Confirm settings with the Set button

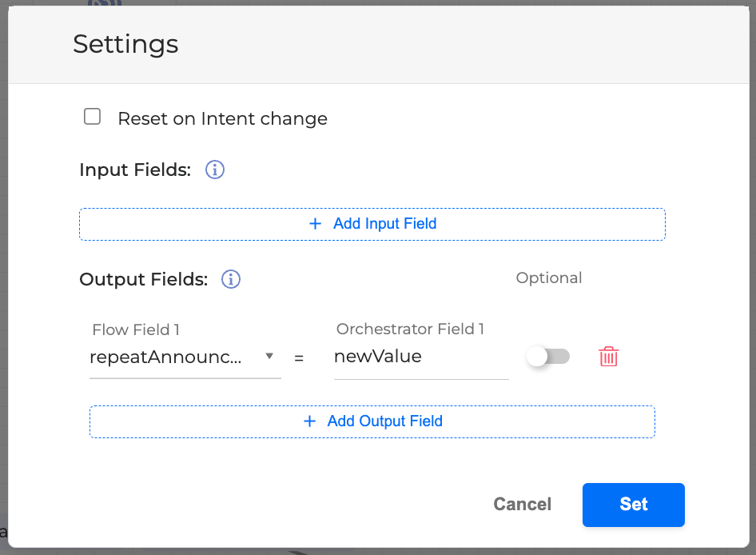[633, 505]
